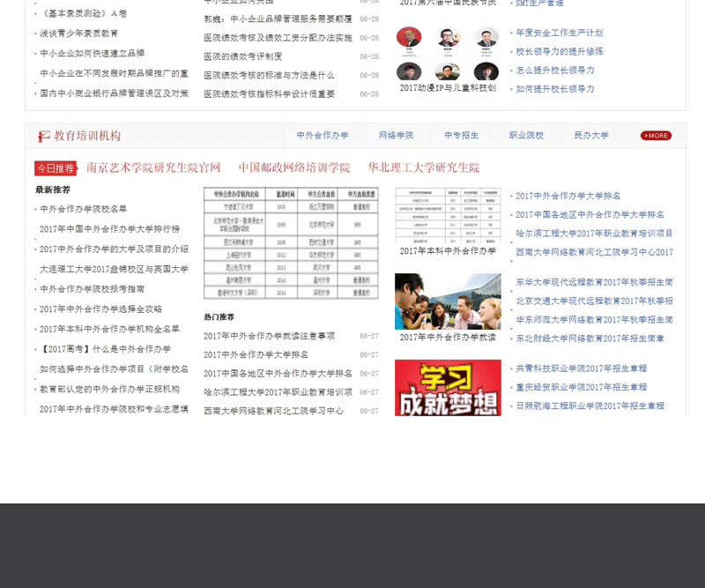The height and width of the screenshot is (588, 705).
Task: Open 年度安全工作生产计划 link
Action: 560,33
